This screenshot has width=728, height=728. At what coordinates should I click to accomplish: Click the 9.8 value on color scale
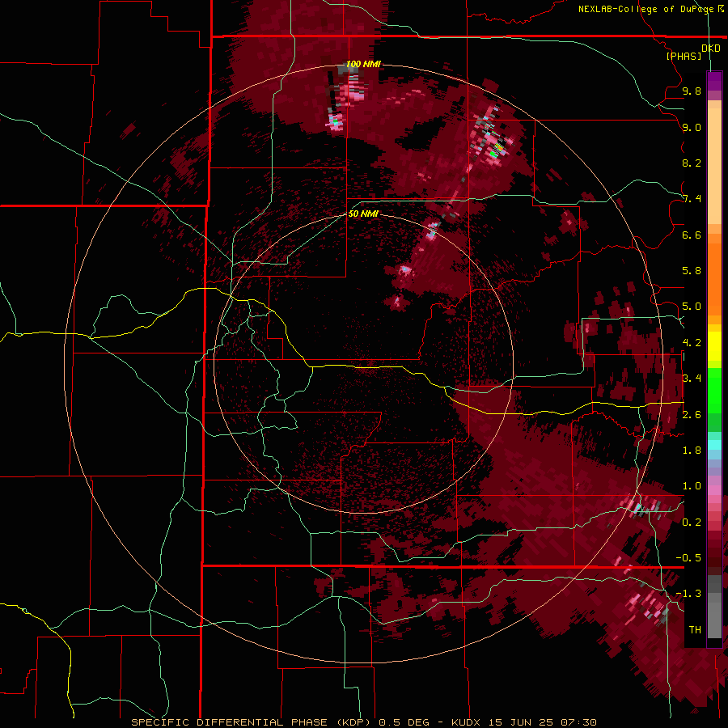click(692, 91)
